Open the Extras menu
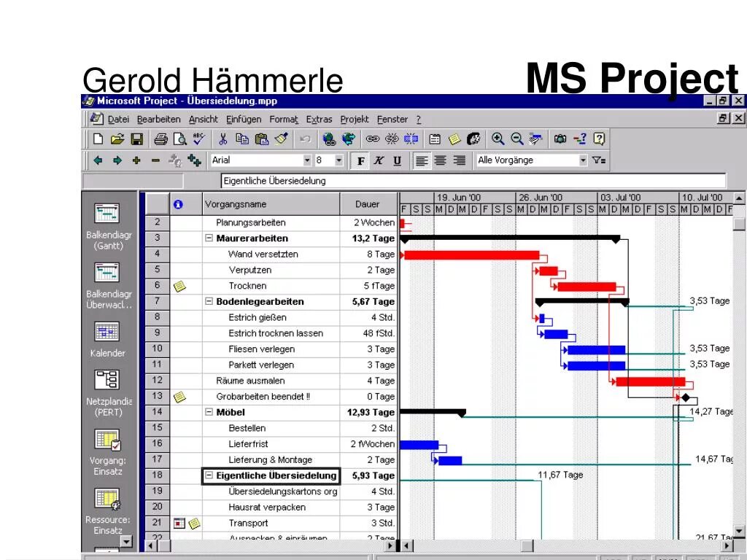Screen dimensions: 747x560 pyautogui.click(x=319, y=120)
